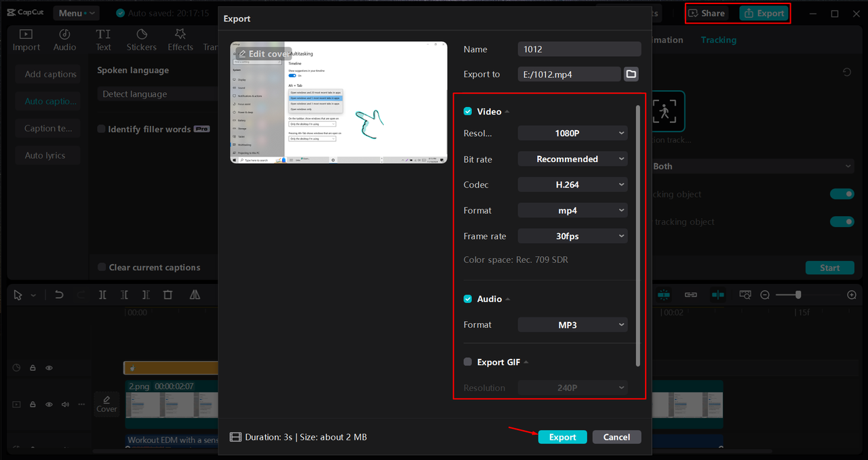Viewport: 868px width, 460px height.
Task: Click the clock icon on the sticker track
Action: point(17,368)
